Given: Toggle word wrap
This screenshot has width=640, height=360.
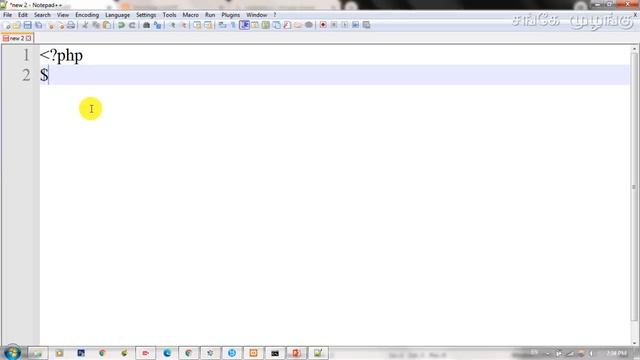Looking at the screenshot, I should 222,25.
